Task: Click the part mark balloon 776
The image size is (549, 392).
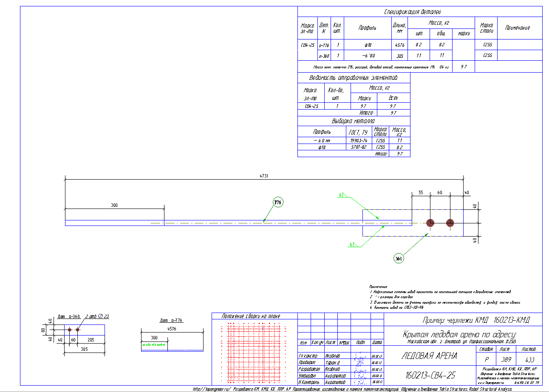Action: [x=278, y=202]
